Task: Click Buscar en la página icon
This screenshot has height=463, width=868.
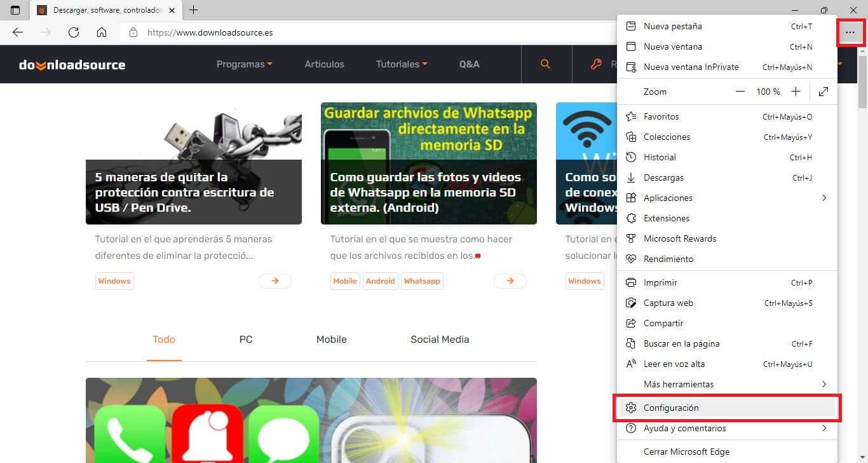Action: (x=631, y=343)
